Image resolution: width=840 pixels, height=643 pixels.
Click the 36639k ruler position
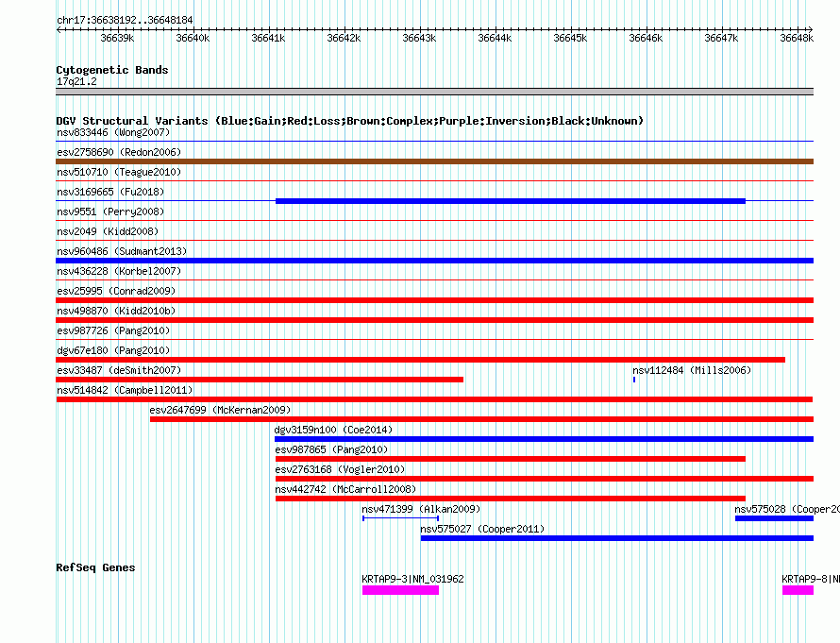click(117, 38)
